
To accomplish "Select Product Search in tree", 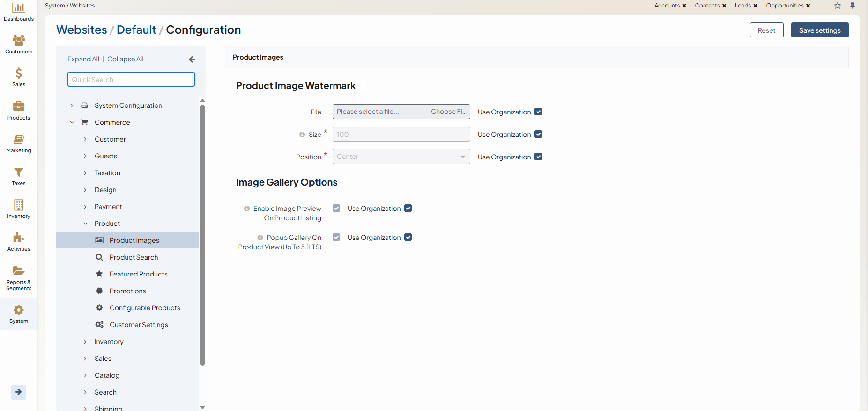I will 134,257.
